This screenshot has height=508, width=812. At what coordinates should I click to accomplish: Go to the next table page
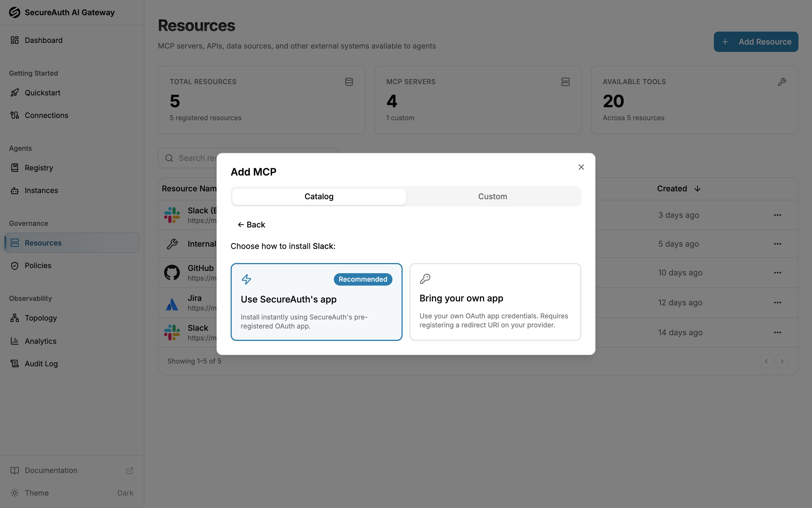click(x=782, y=361)
